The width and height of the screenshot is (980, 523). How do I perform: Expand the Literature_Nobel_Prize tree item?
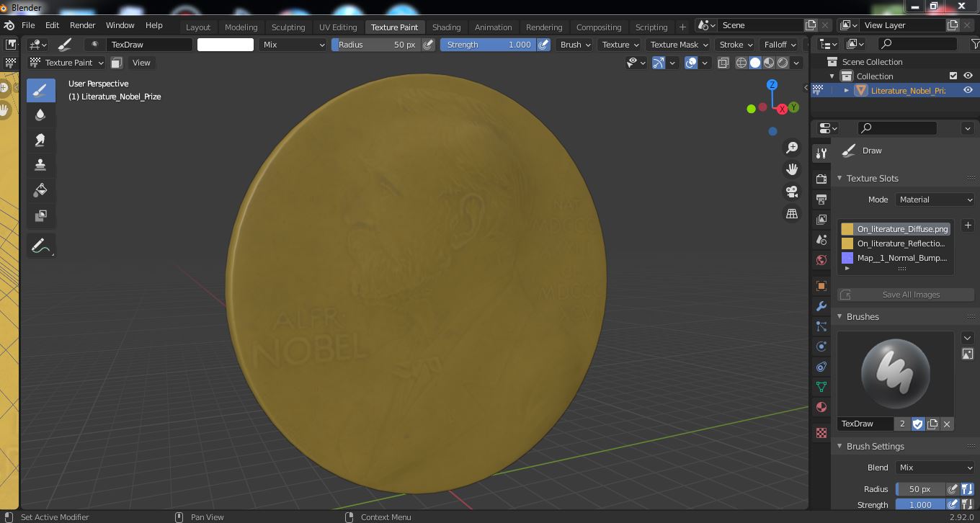point(847,90)
